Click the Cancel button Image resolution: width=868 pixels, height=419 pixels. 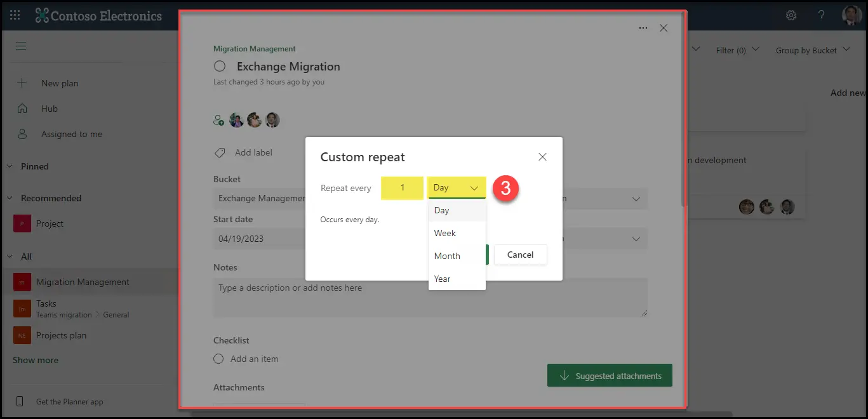click(x=520, y=255)
